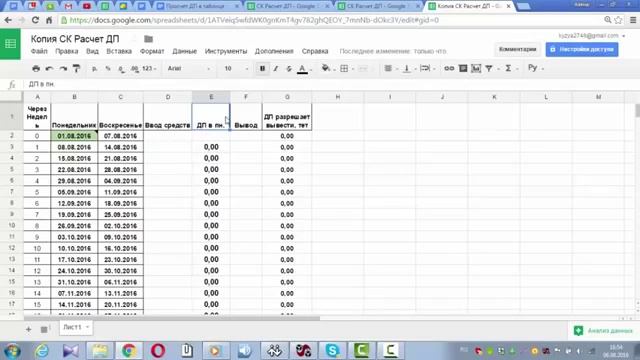Open the functions sigma menu
Viewport: 640px width, 360px height.
coord(508,69)
